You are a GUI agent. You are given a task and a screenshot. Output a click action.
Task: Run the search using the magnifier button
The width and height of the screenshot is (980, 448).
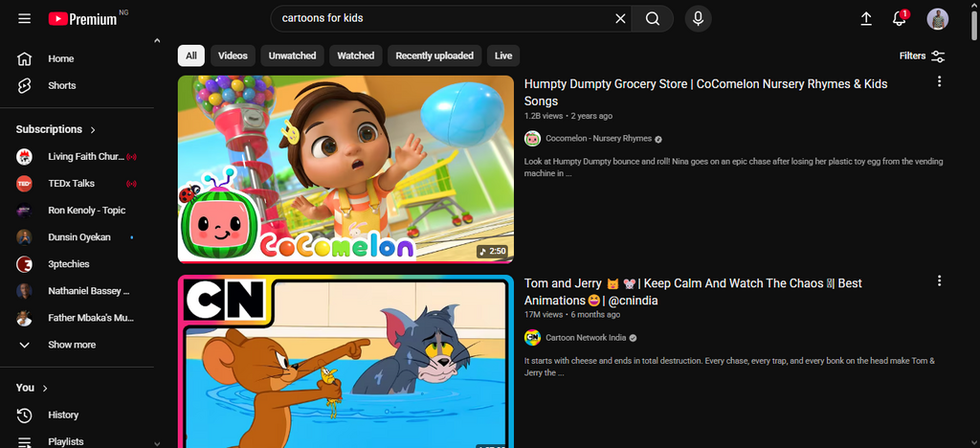pos(653,19)
